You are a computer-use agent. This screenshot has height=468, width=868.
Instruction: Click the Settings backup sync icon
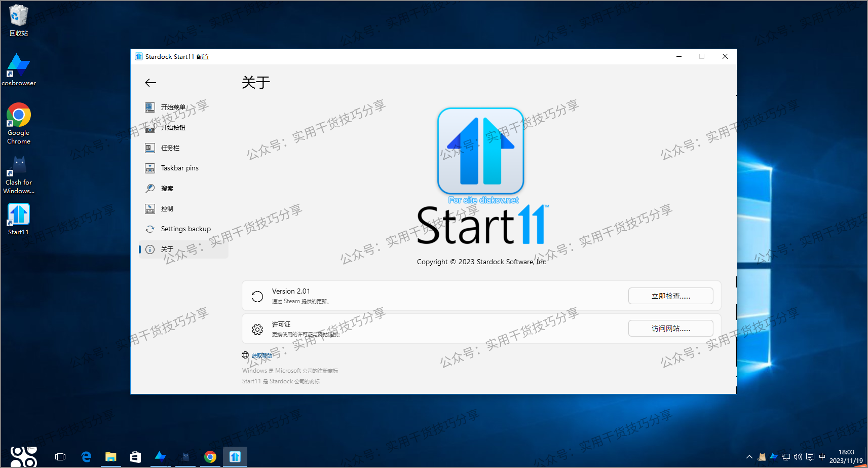150,229
